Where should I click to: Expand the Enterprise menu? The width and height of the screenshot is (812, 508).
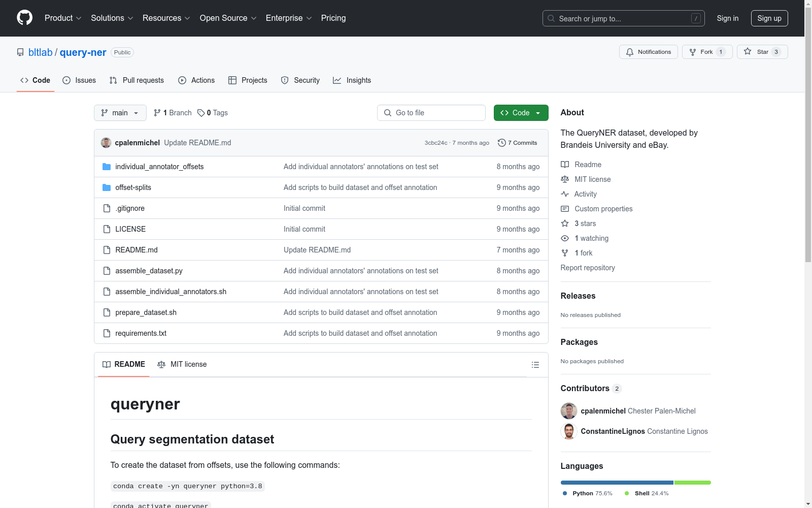289,18
